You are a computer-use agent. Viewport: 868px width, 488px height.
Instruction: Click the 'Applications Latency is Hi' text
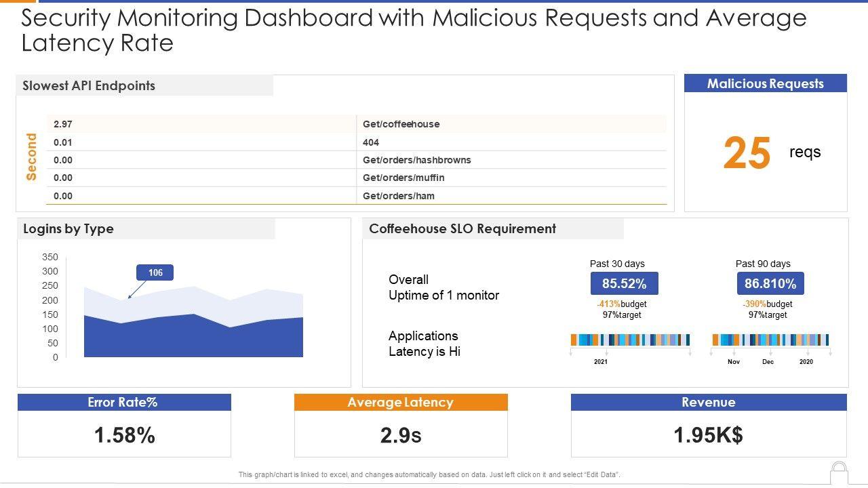click(x=425, y=344)
